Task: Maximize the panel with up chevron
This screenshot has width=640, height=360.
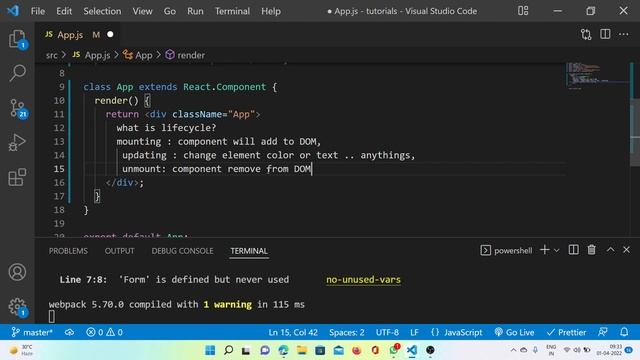Action: pos(610,250)
